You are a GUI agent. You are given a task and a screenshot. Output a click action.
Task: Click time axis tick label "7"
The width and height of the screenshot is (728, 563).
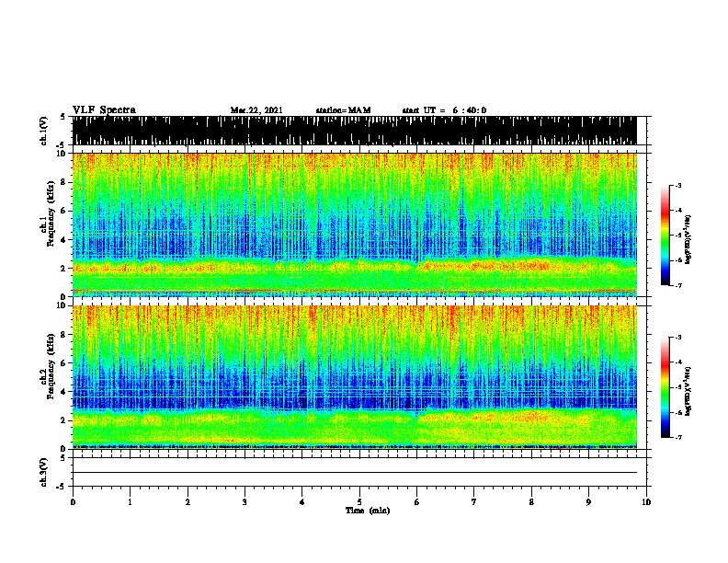[x=474, y=501]
